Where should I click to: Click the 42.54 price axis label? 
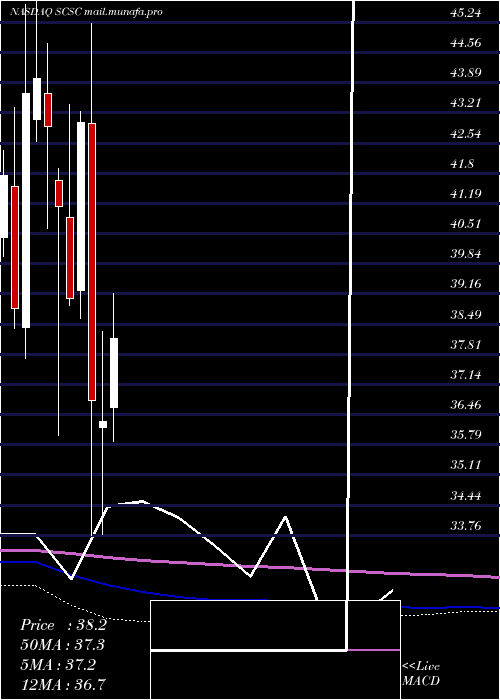click(x=466, y=133)
